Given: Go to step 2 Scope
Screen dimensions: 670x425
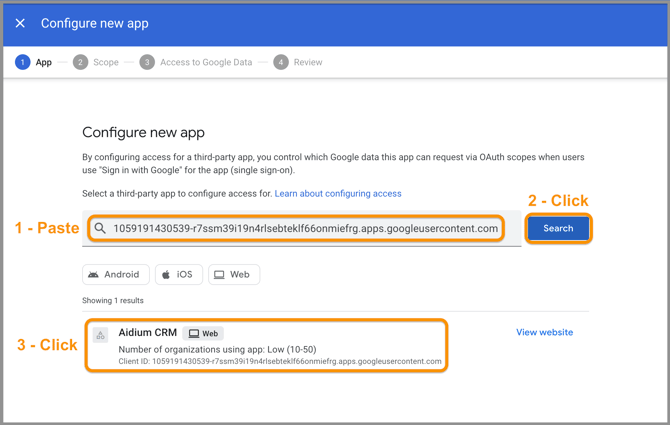Looking at the screenshot, I should pyautogui.click(x=96, y=62).
